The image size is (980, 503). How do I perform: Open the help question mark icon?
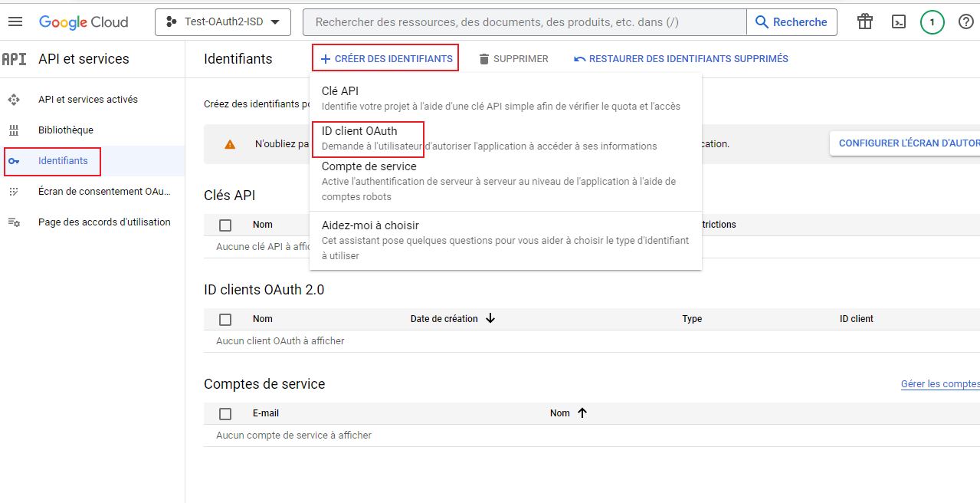(966, 21)
